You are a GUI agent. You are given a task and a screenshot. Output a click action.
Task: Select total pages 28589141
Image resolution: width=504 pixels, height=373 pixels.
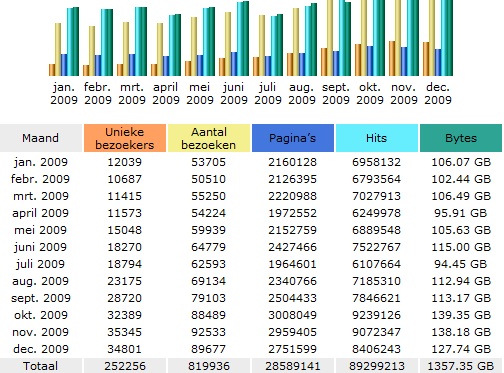click(293, 366)
